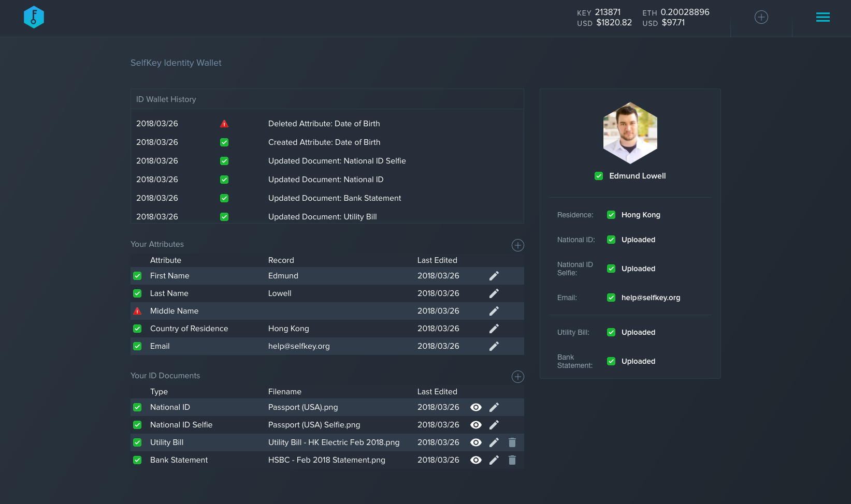Click the Country of Residence check mark

point(137,329)
